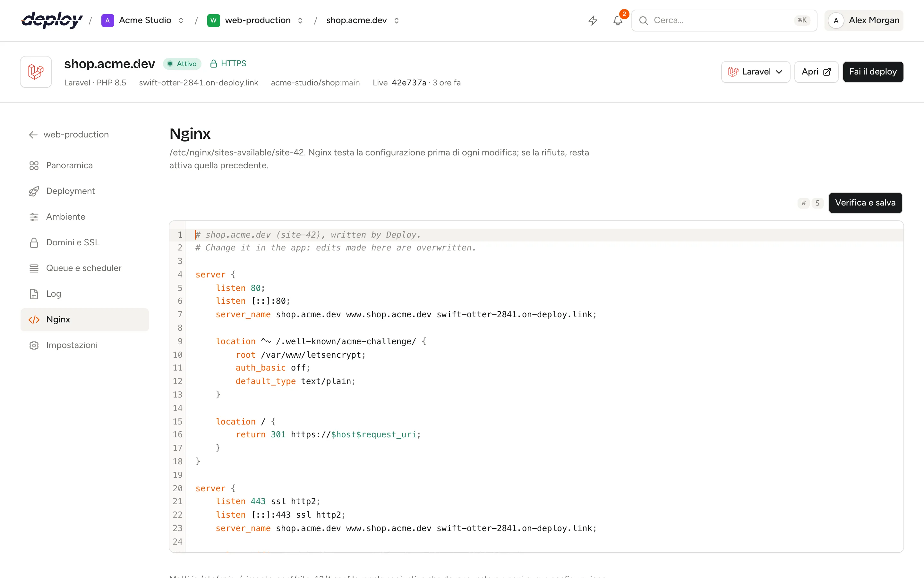
Task: Open the Queue e scheduler section
Action: (x=85, y=268)
